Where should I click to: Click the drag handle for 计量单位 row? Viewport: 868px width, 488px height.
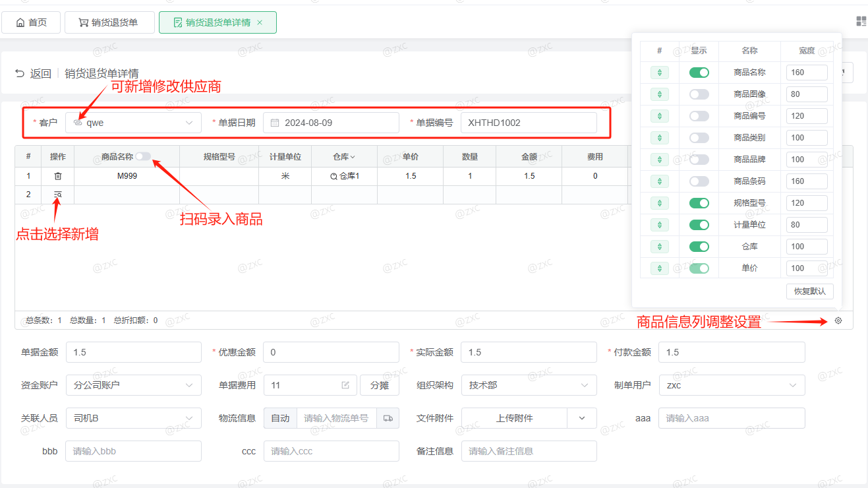tap(659, 225)
